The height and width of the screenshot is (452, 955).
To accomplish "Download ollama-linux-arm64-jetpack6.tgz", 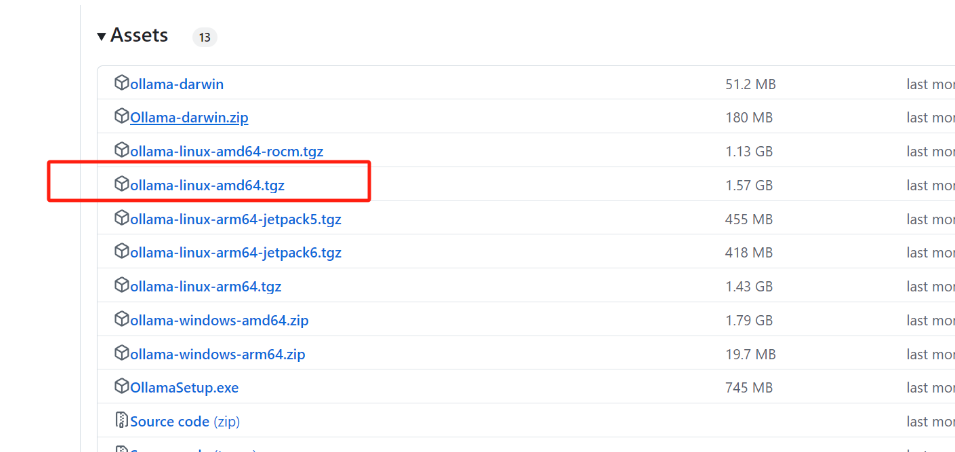I will coord(236,252).
